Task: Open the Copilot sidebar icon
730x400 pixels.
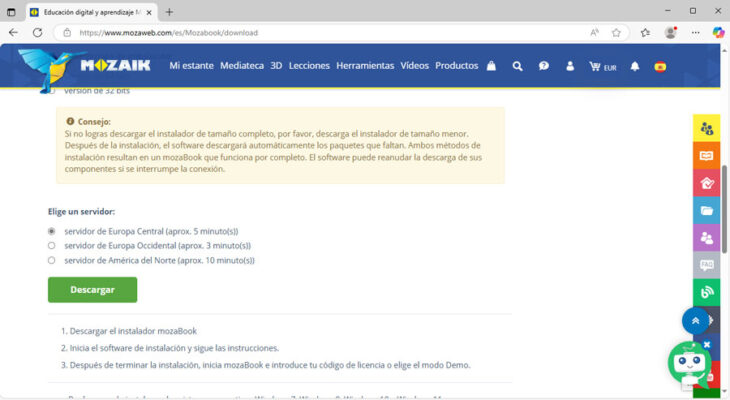Action: click(x=718, y=33)
